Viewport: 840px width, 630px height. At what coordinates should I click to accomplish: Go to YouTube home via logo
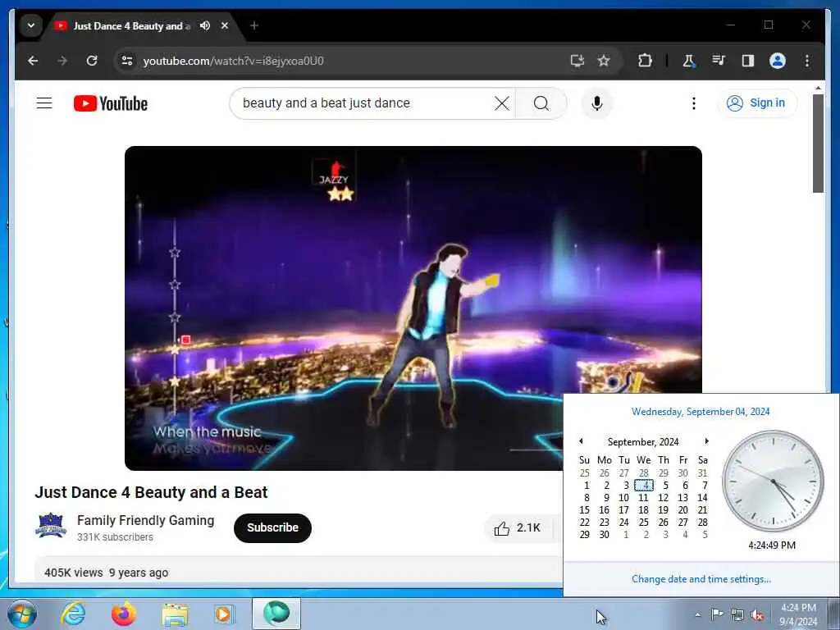(x=111, y=103)
